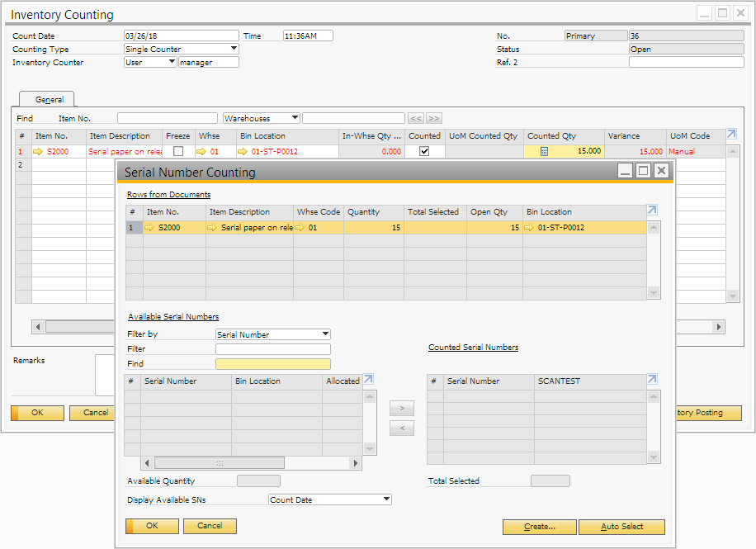Screen dimensions: 756x549
Task: Uncheck the Counted checkbox in row 1
Action: (x=424, y=152)
